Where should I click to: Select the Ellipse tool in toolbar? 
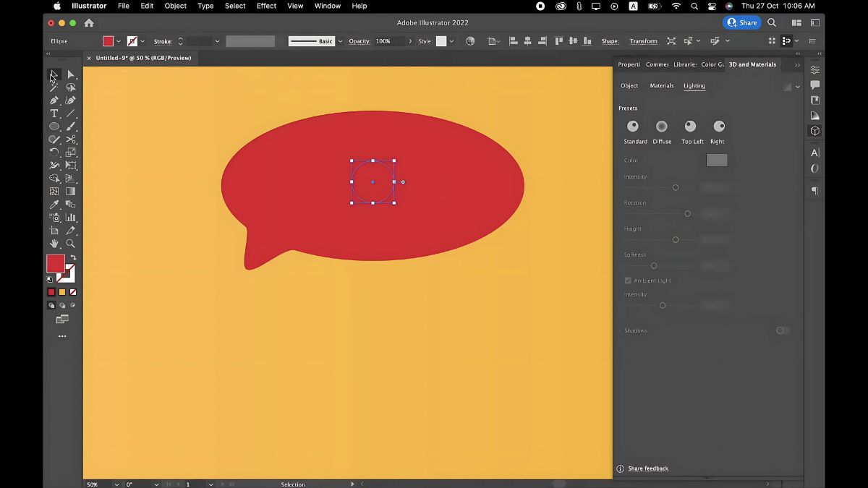[54, 127]
